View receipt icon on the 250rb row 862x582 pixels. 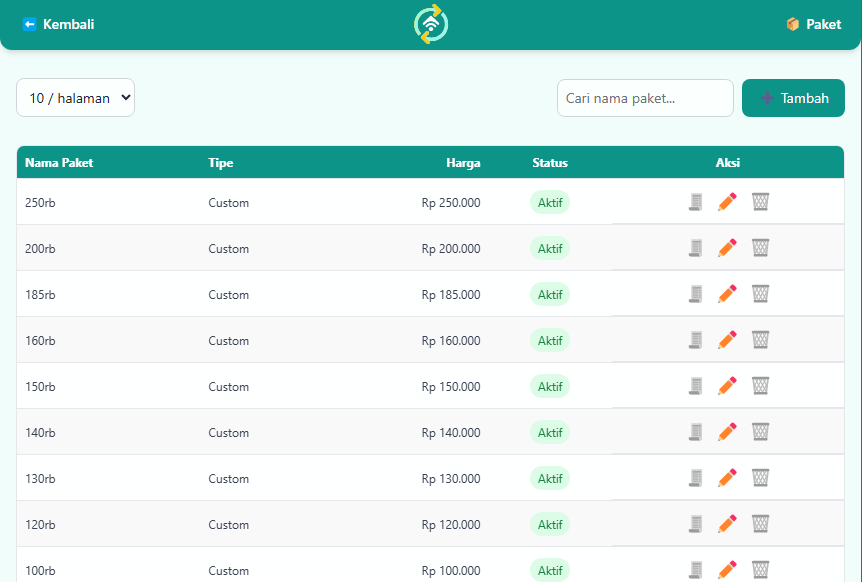[x=695, y=202]
